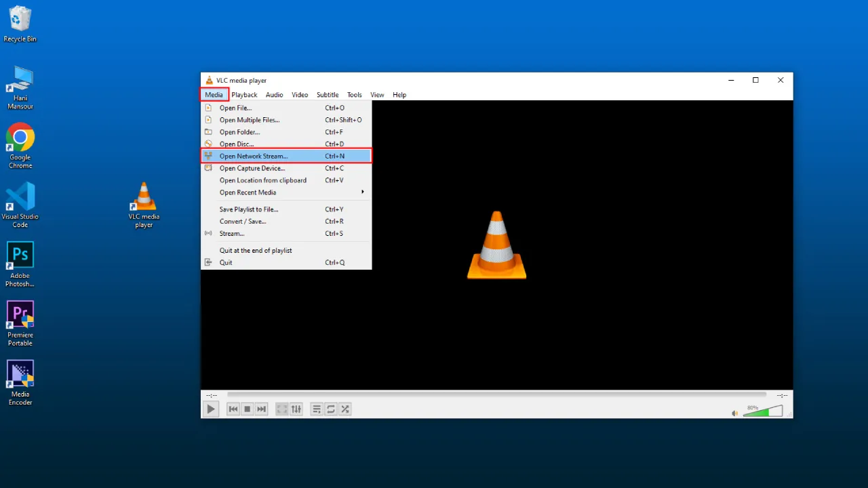Open the Tools menu
This screenshot has height=488, width=868.
point(355,95)
